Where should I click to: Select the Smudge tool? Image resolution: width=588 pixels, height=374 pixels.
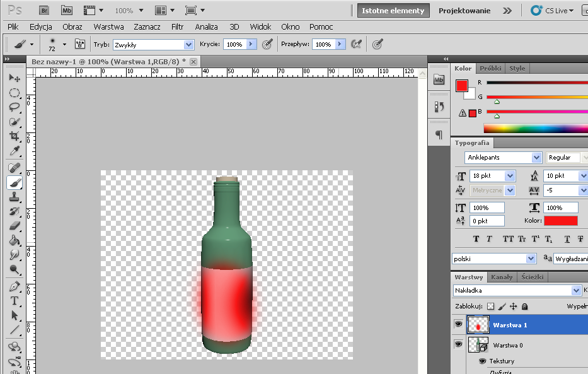14,255
